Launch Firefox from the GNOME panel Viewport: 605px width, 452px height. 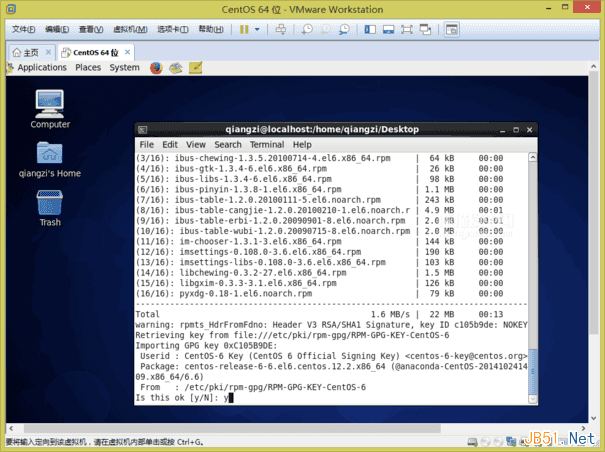pos(156,68)
